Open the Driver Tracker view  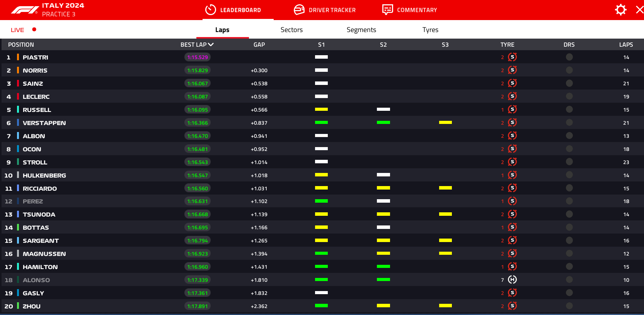point(325,10)
